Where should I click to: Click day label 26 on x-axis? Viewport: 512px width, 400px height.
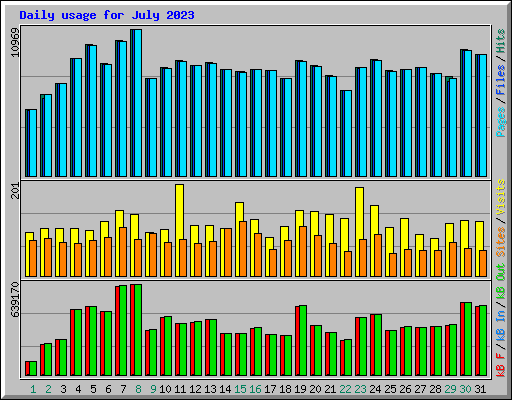[405, 389]
